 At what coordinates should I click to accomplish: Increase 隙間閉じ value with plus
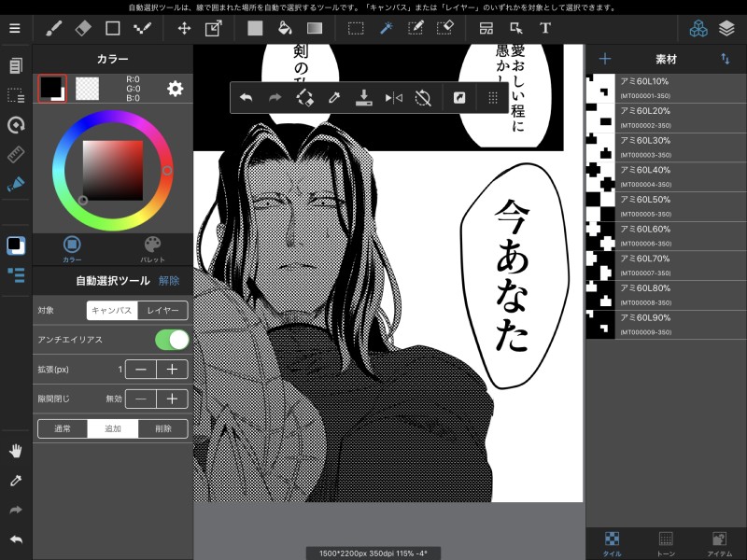click(x=172, y=399)
